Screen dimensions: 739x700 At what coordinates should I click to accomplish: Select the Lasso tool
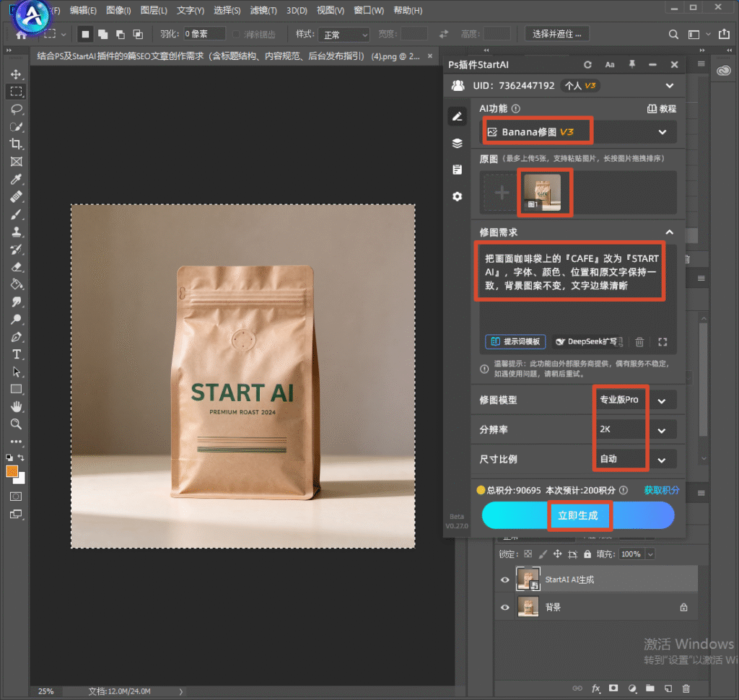point(16,110)
